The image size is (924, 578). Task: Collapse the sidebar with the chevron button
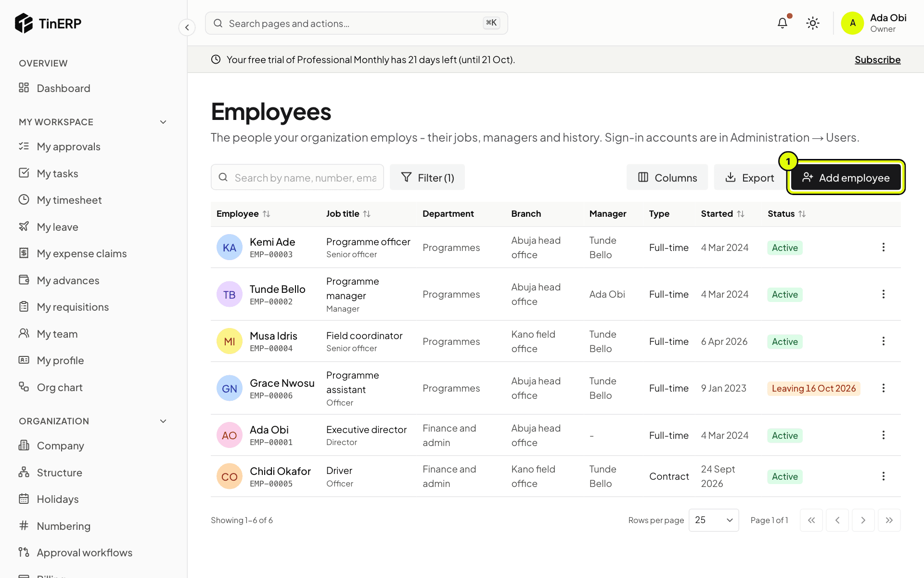point(187,27)
